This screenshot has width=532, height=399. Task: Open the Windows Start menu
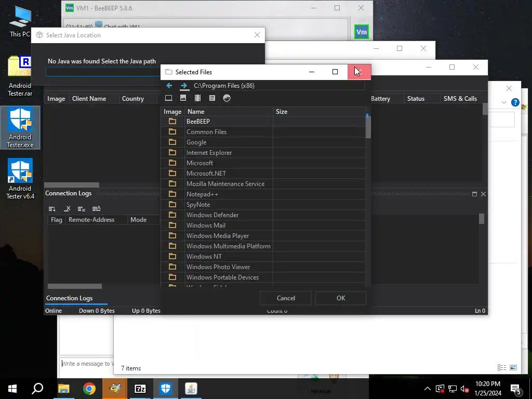click(x=12, y=389)
